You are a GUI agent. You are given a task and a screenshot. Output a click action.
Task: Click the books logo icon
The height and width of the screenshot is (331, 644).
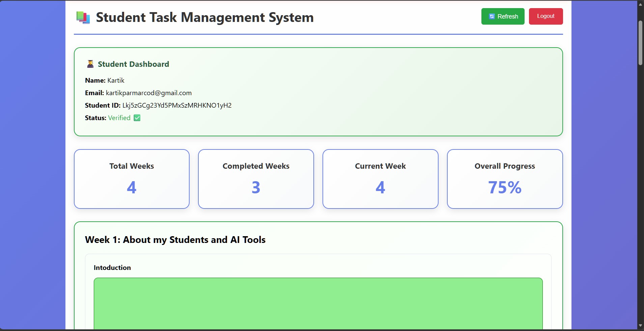[83, 18]
